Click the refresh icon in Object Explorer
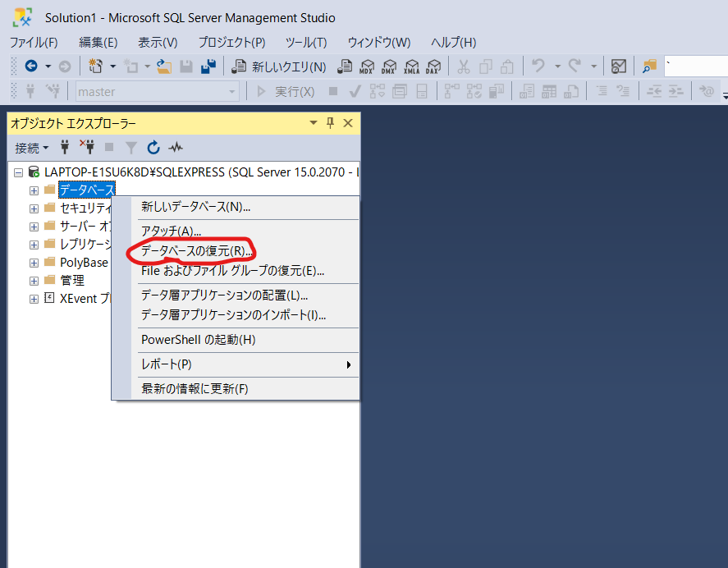 coord(153,148)
